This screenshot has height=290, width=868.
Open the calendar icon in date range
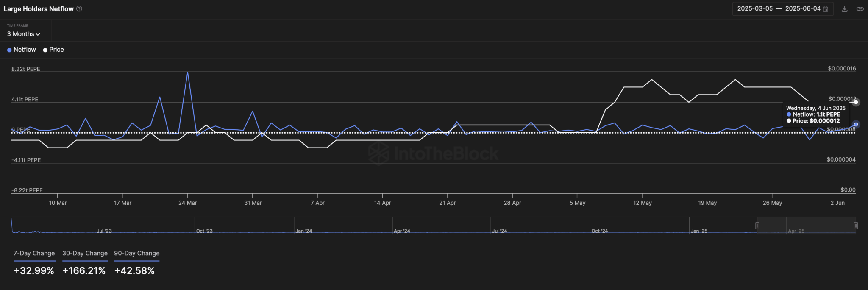pyautogui.click(x=826, y=9)
